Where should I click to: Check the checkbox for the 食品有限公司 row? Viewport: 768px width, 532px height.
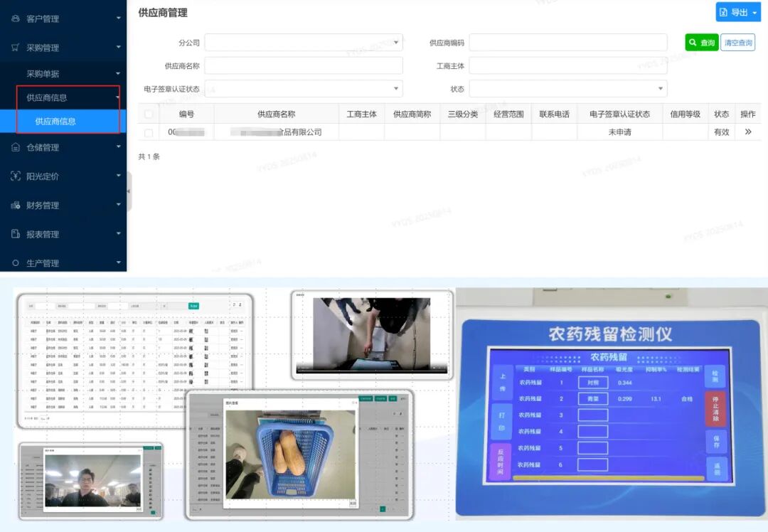(x=149, y=132)
